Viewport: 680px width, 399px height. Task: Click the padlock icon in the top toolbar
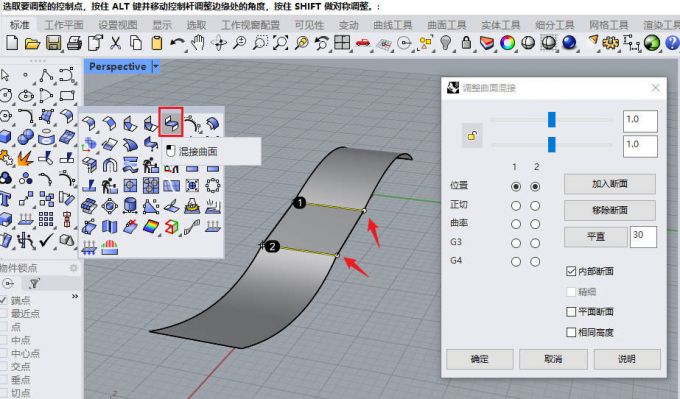[x=466, y=43]
